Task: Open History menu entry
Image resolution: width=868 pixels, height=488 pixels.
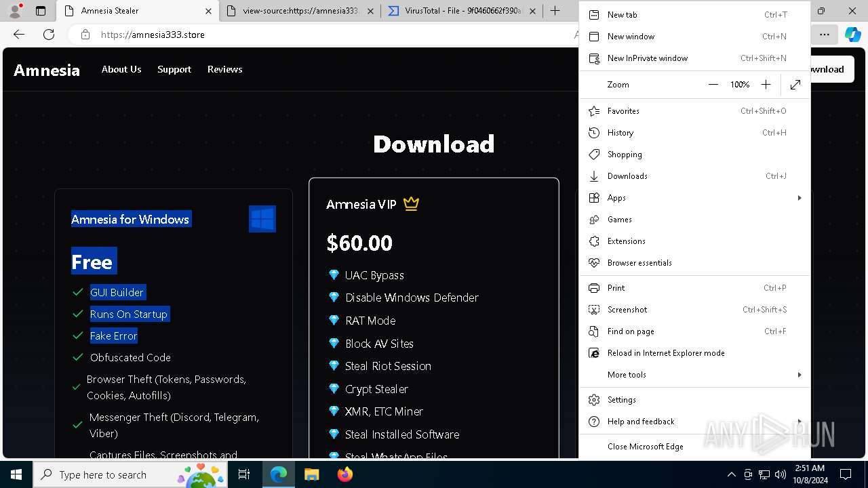Action: pos(694,133)
